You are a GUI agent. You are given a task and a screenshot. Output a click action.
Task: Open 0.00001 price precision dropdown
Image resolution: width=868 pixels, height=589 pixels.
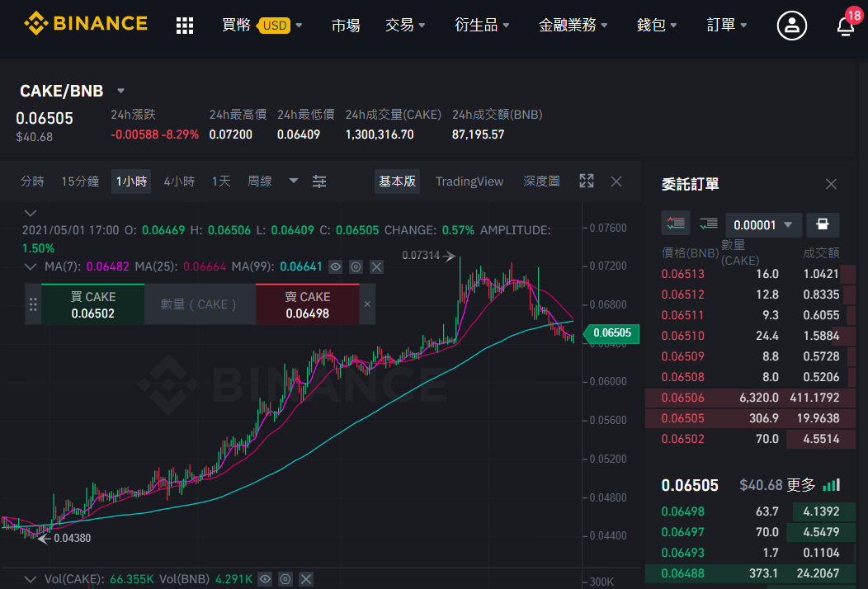pos(763,224)
